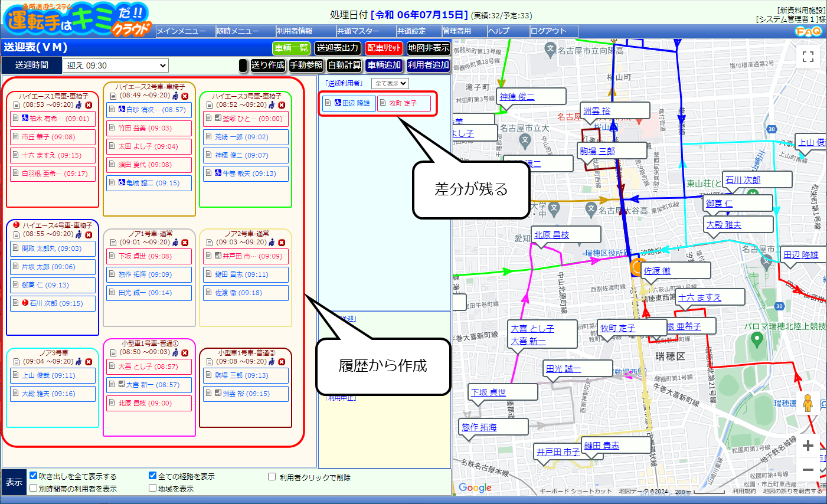This screenshot has width=827, height=504.
Task: Delete 小型車1号車-普通① with red X icon
Action: (185, 352)
